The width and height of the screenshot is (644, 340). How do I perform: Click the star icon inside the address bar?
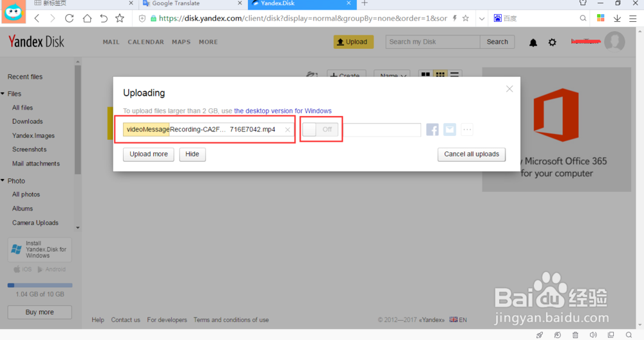(x=466, y=18)
